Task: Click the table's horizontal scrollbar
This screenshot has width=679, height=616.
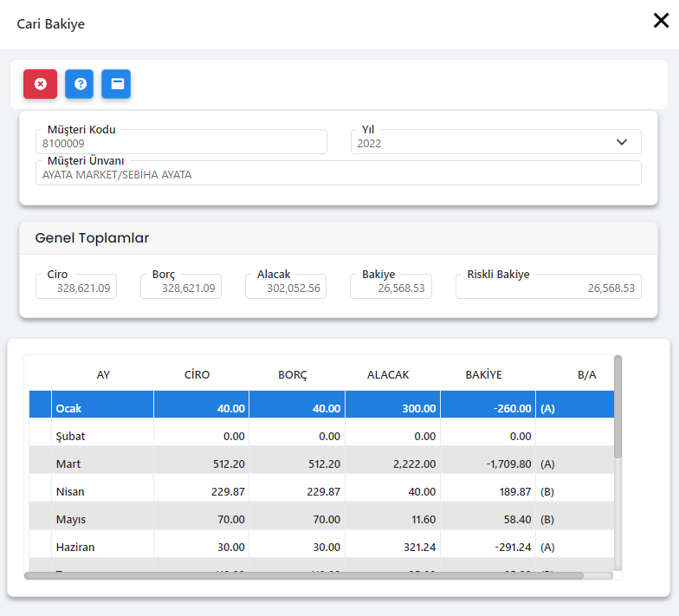Action: pos(303,574)
